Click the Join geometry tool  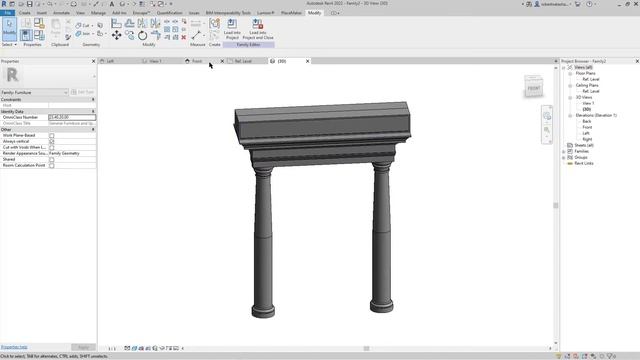(x=83, y=34)
